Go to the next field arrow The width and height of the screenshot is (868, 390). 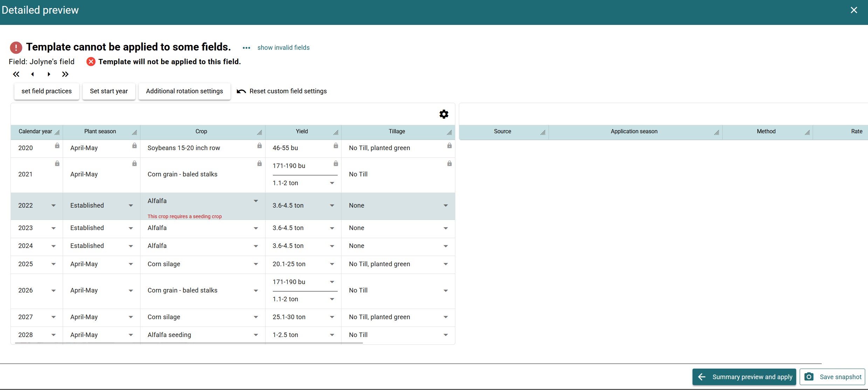[x=49, y=74]
